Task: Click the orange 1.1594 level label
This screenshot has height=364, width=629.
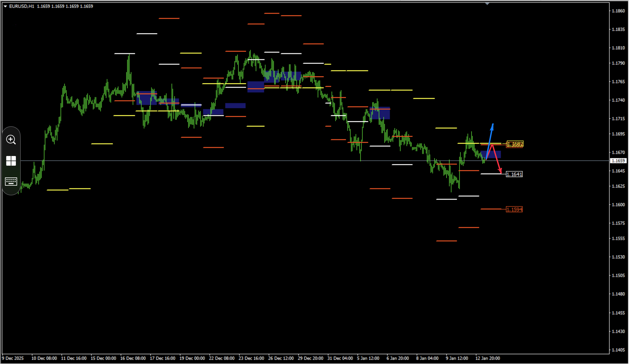Action: pyautogui.click(x=514, y=209)
